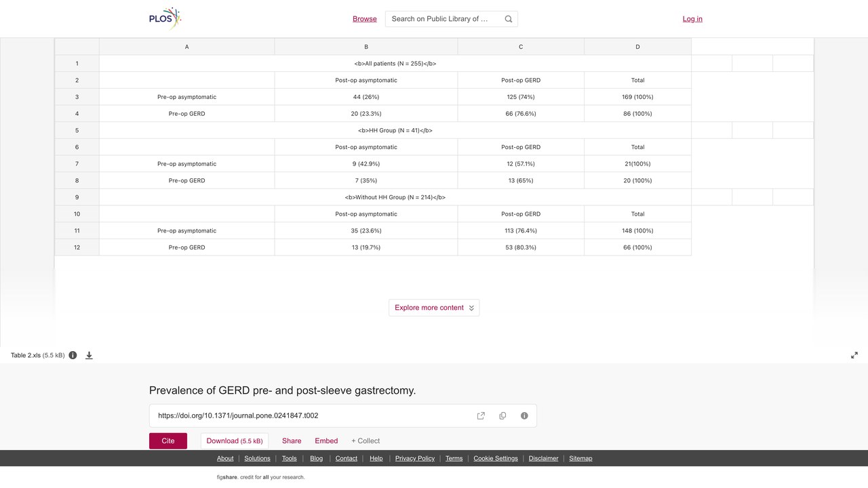The width and height of the screenshot is (868, 488).
Task: Open DOI link in new window icon
Action: click(x=481, y=415)
